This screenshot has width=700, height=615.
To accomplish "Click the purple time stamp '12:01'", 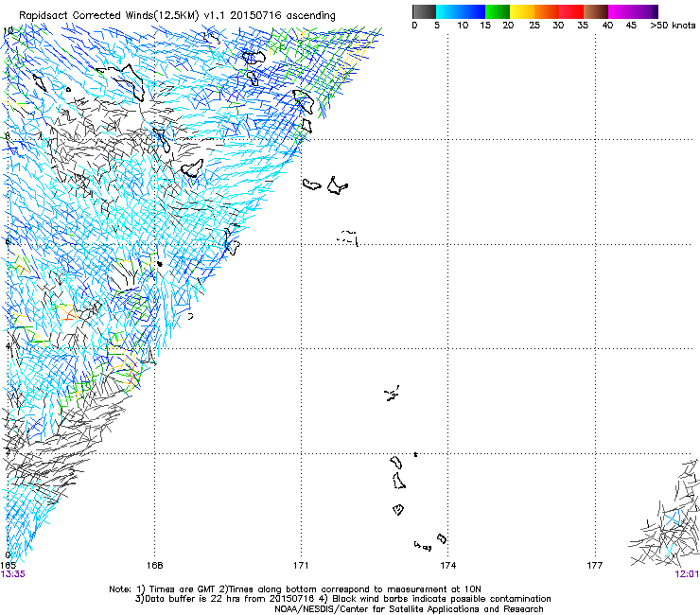I will [687, 574].
